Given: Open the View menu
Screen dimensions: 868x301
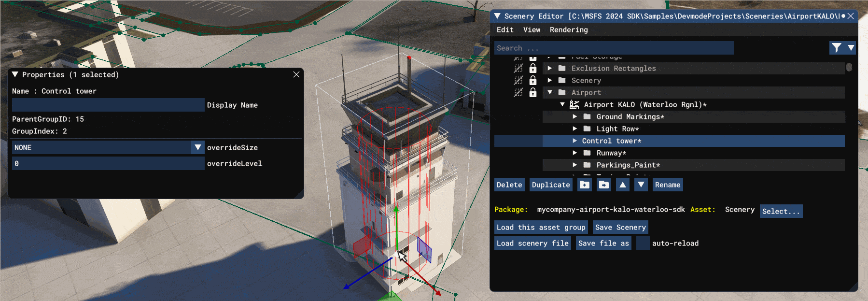Looking at the screenshot, I should point(532,29).
